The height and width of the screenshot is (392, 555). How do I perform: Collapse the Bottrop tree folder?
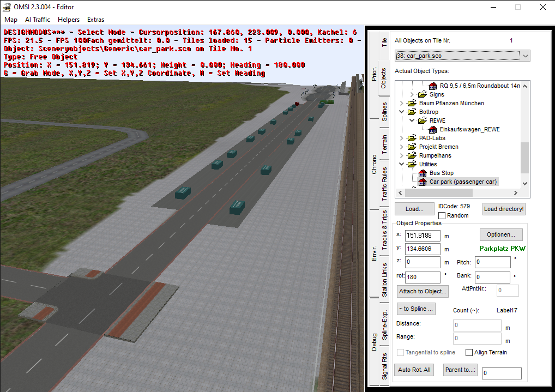(402, 112)
